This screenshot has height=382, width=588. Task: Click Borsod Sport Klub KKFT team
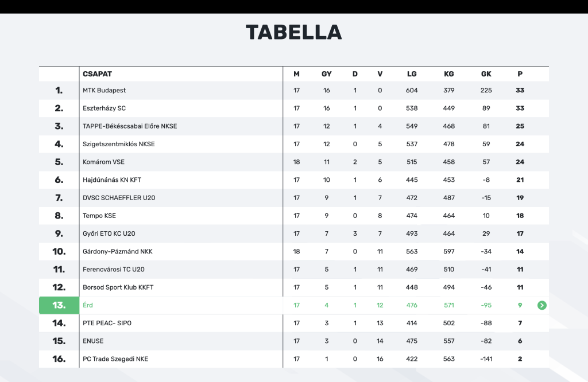(118, 287)
